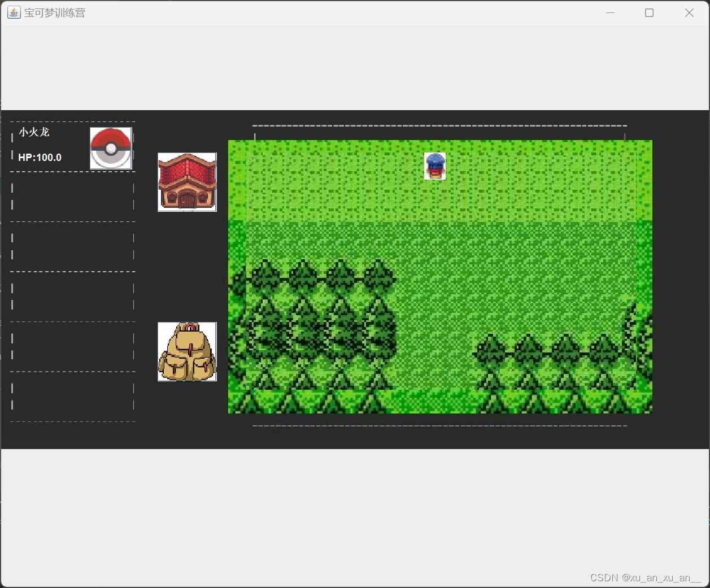Select the 小火龙 Pokémon name label
This screenshot has width=710, height=588.
tap(34, 132)
